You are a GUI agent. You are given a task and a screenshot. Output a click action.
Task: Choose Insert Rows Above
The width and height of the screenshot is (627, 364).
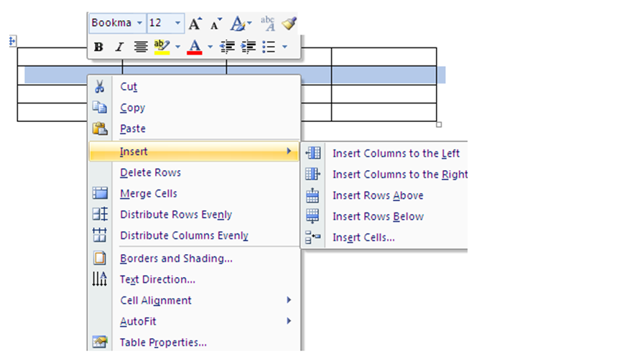click(378, 195)
